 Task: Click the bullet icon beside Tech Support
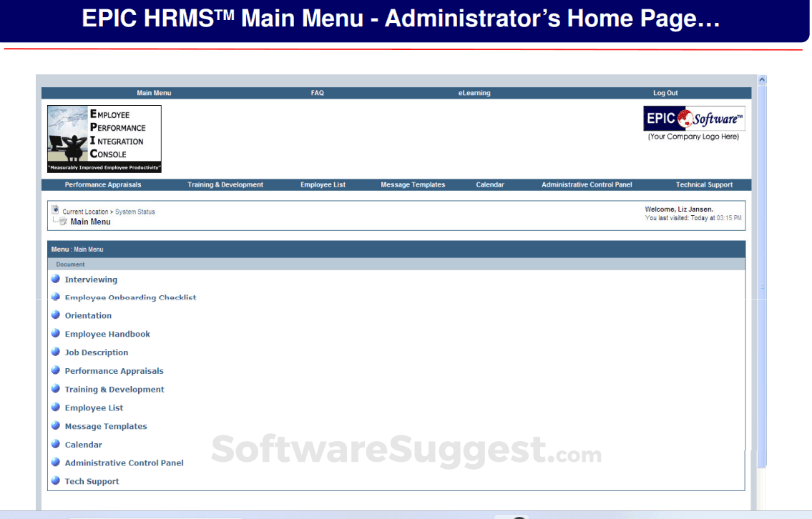point(56,480)
